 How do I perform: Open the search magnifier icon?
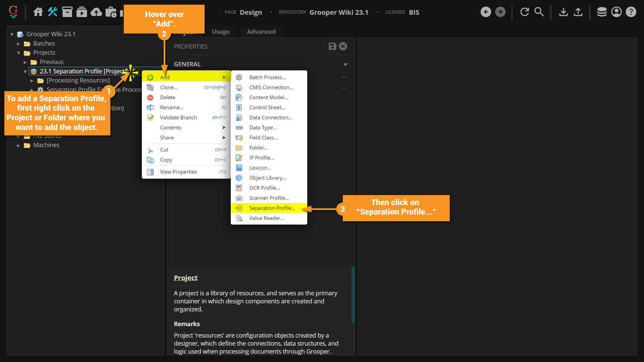pyautogui.click(x=539, y=12)
